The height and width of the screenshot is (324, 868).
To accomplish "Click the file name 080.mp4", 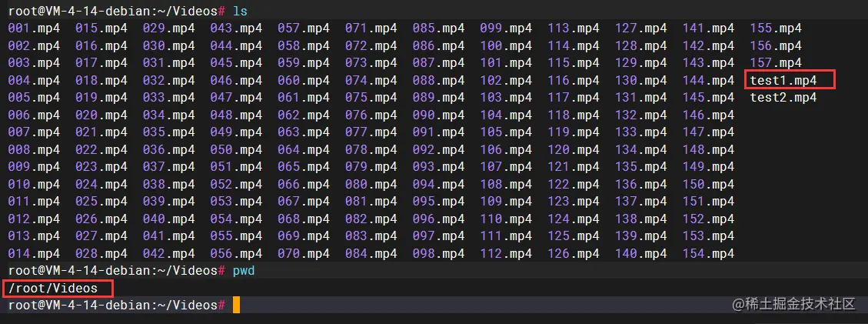I will point(371,185).
